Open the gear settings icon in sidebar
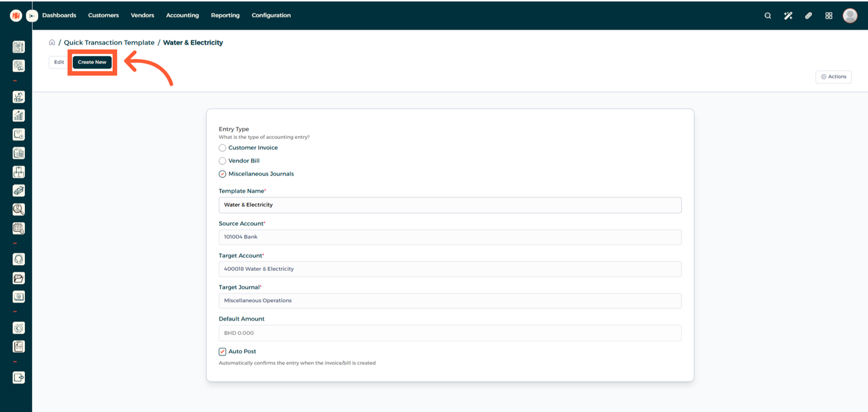Viewport: 868px width, 412px height. pos(19,328)
